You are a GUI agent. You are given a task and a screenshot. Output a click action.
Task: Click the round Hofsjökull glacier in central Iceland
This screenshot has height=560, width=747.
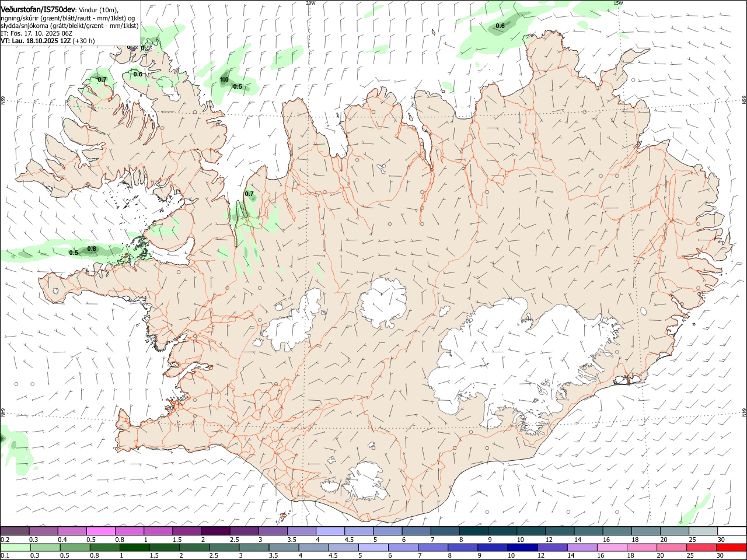(383, 302)
